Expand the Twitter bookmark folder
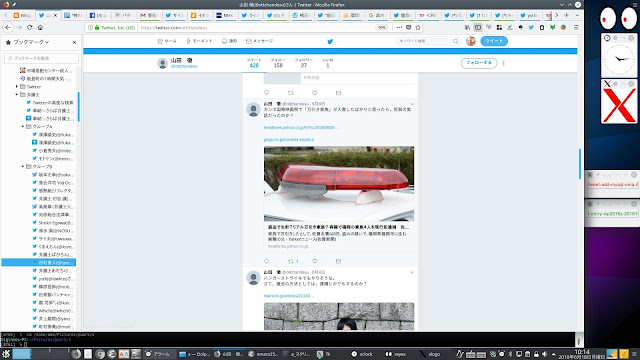The height and width of the screenshot is (360, 640). coord(17,87)
